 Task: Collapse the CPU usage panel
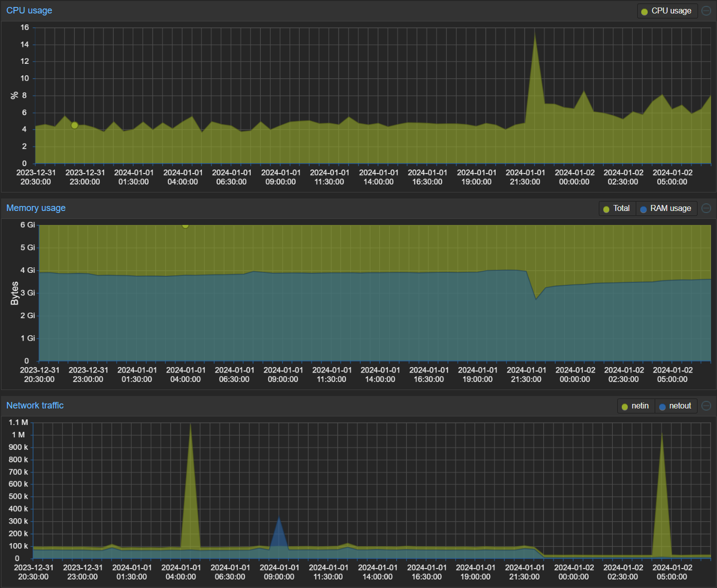(x=706, y=10)
